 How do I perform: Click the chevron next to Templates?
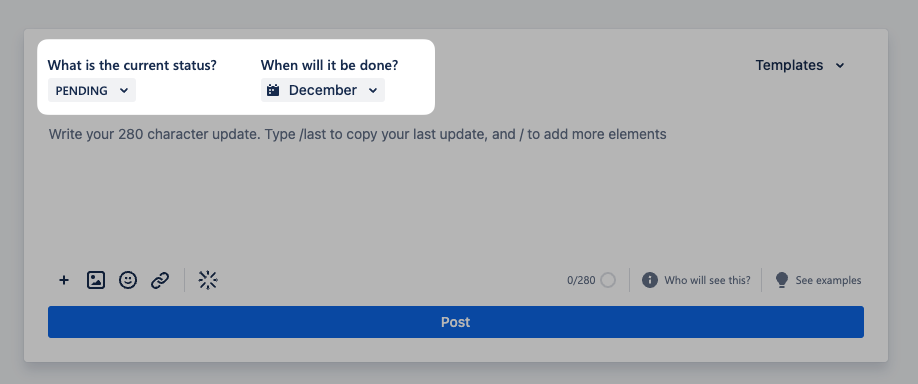(840, 66)
